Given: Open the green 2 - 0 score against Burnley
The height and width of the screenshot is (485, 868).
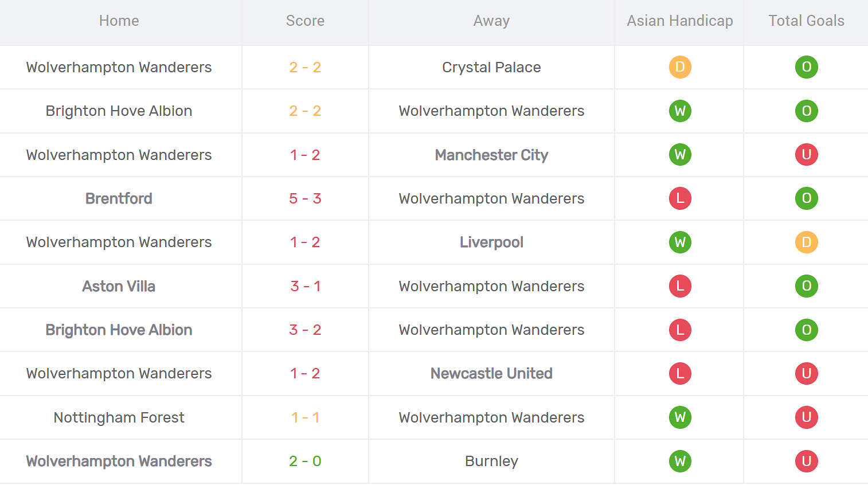Looking at the screenshot, I should [305, 461].
